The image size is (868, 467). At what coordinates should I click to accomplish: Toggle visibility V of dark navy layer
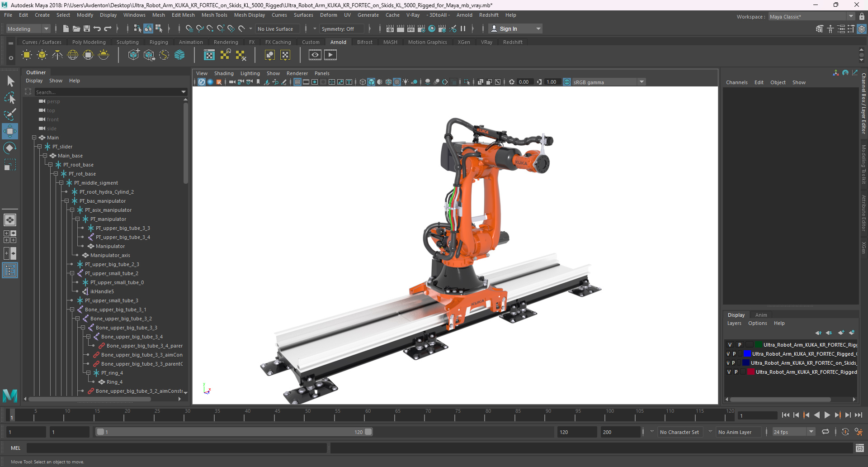pos(728,363)
